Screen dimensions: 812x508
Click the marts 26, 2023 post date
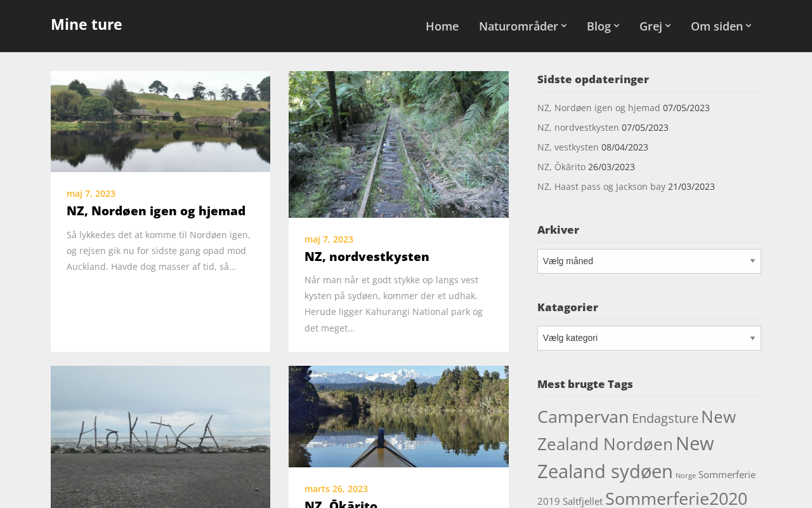(336, 489)
